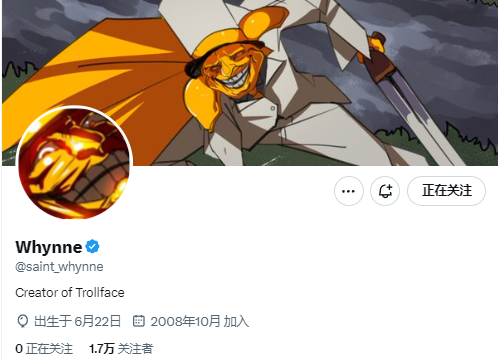Viewport: 498px width, 360px height.
Task: Open the 1.7万 关注者 followers list
Action: click(x=121, y=349)
